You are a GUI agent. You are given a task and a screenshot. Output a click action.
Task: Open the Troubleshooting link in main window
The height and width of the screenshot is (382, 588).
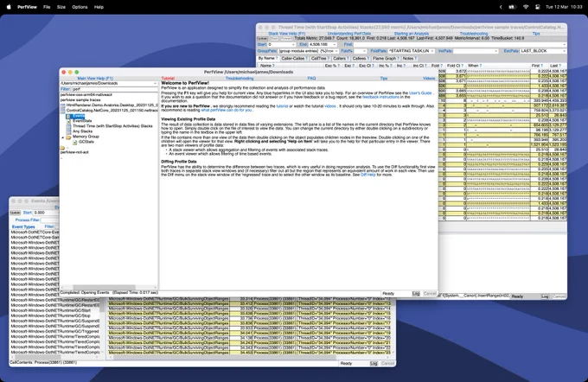click(240, 79)
